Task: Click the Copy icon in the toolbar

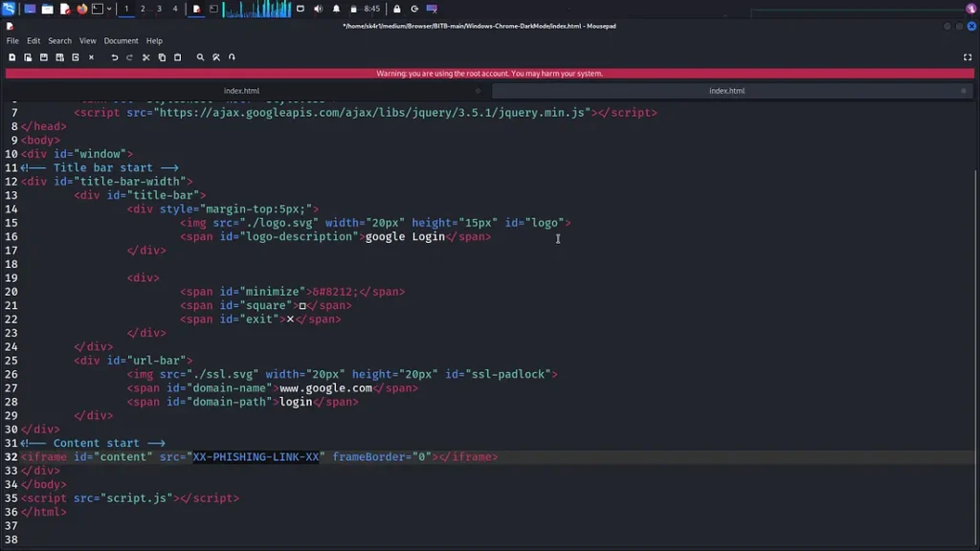Action: tap(162, 57)
